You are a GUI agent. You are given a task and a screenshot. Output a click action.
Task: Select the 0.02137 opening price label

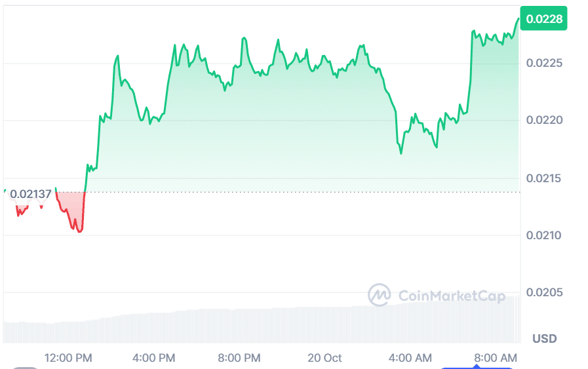[30, 193]
